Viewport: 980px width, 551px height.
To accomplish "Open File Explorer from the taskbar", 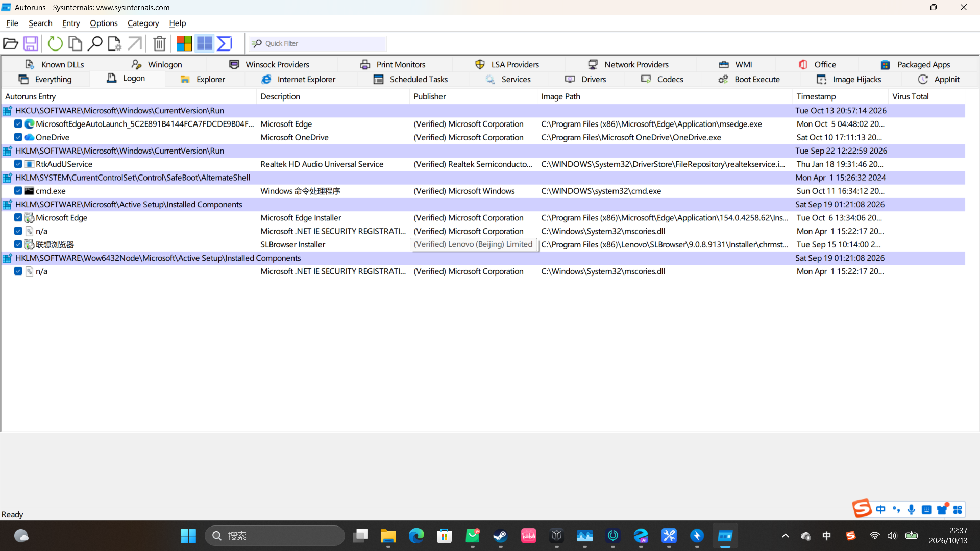I will (388, 536).
